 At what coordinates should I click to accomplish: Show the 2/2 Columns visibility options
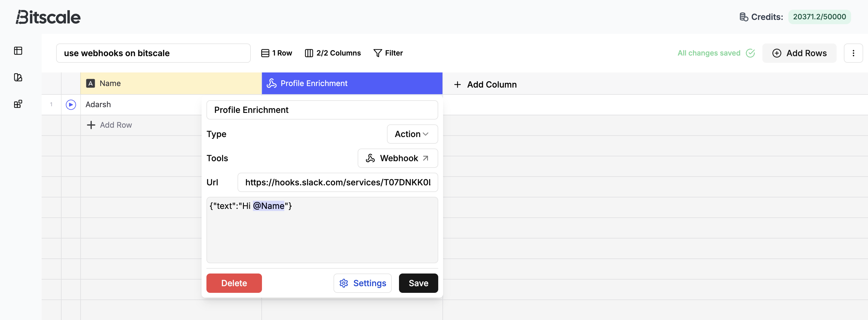point(333,53)
